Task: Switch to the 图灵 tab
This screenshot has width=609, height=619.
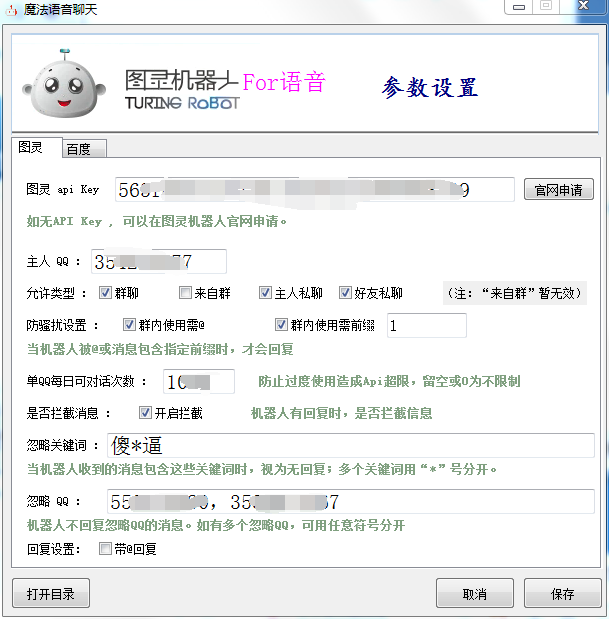Action: [36, 147]
